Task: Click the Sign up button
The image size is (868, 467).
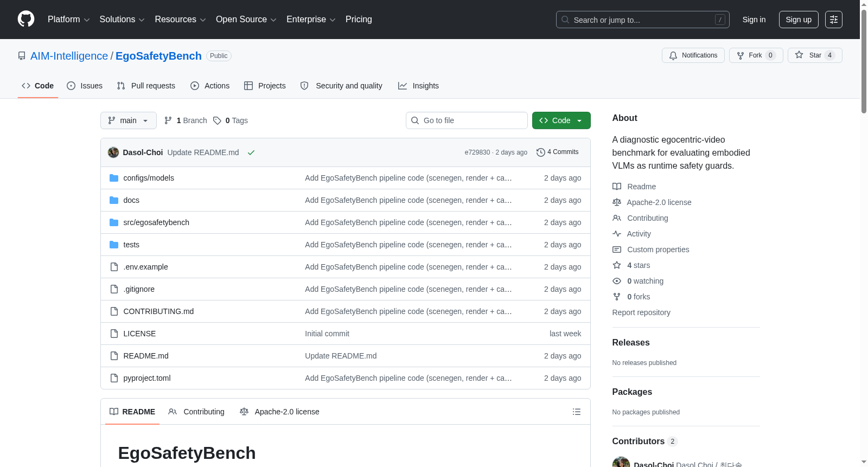Action: pos(799,20)
